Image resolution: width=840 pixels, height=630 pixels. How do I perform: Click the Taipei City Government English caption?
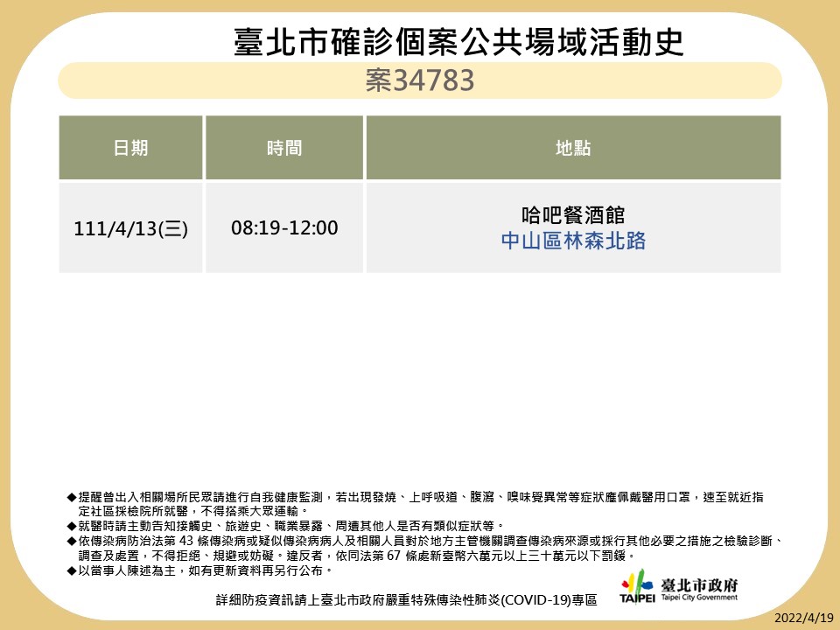699,598
